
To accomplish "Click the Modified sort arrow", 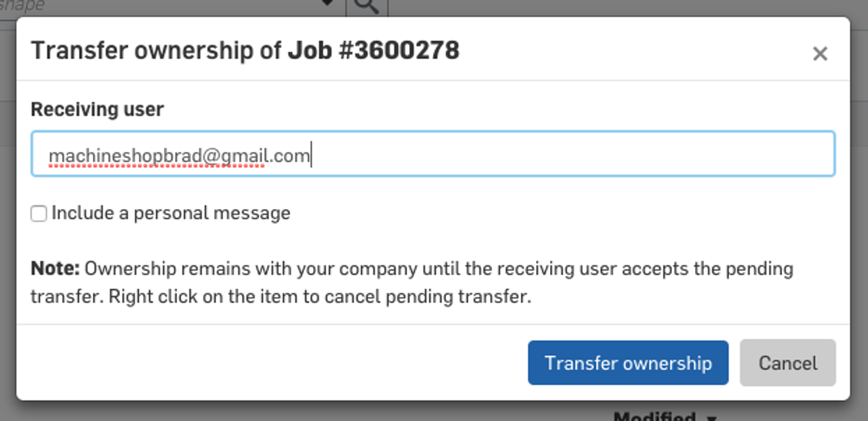I will (x=712, y=418).
